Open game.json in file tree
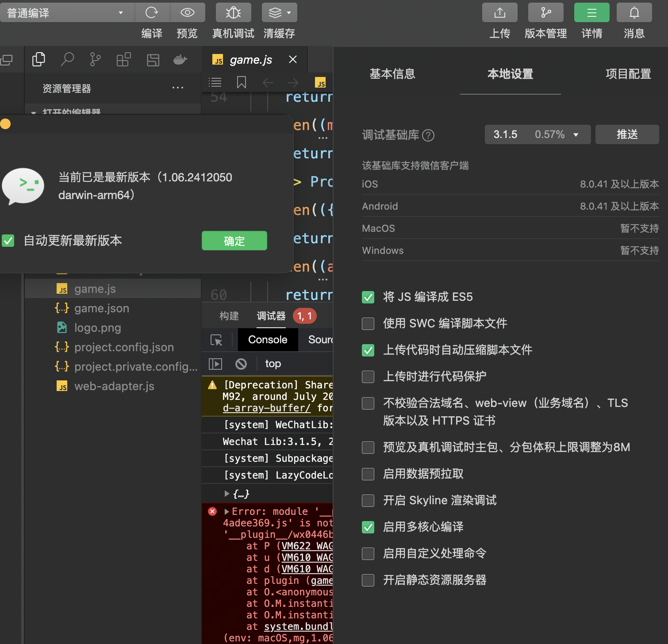This screenshot has height=644, width=668. [113, 308]
